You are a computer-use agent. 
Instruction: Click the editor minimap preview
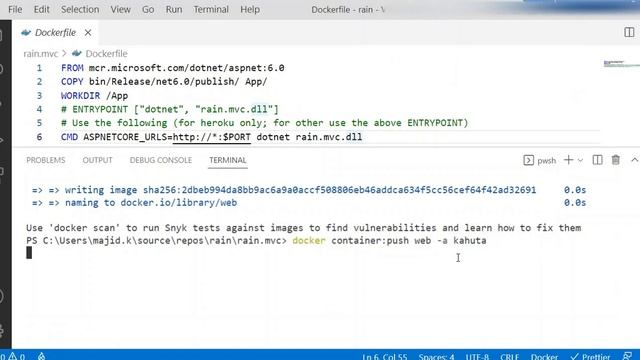coord(621,64)
